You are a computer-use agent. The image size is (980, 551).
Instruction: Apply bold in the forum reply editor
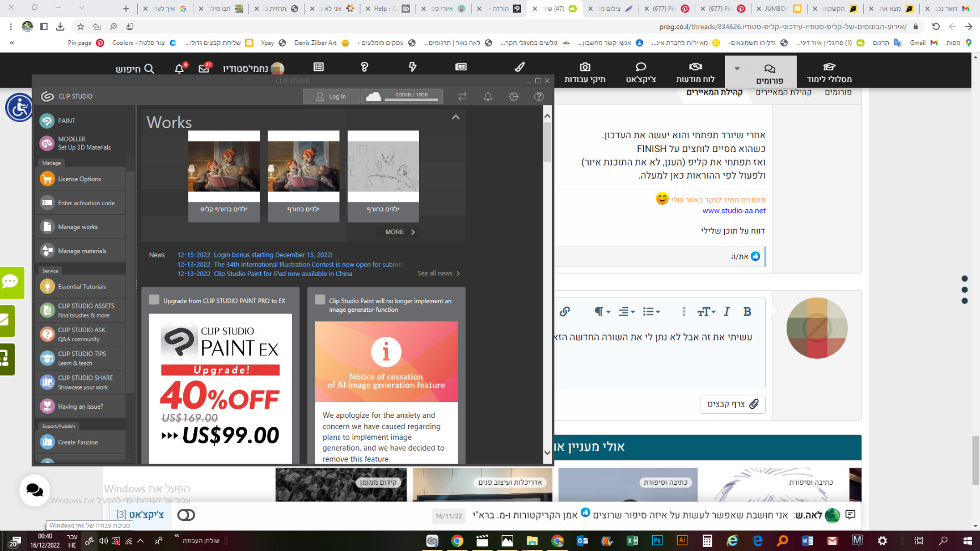747,311
